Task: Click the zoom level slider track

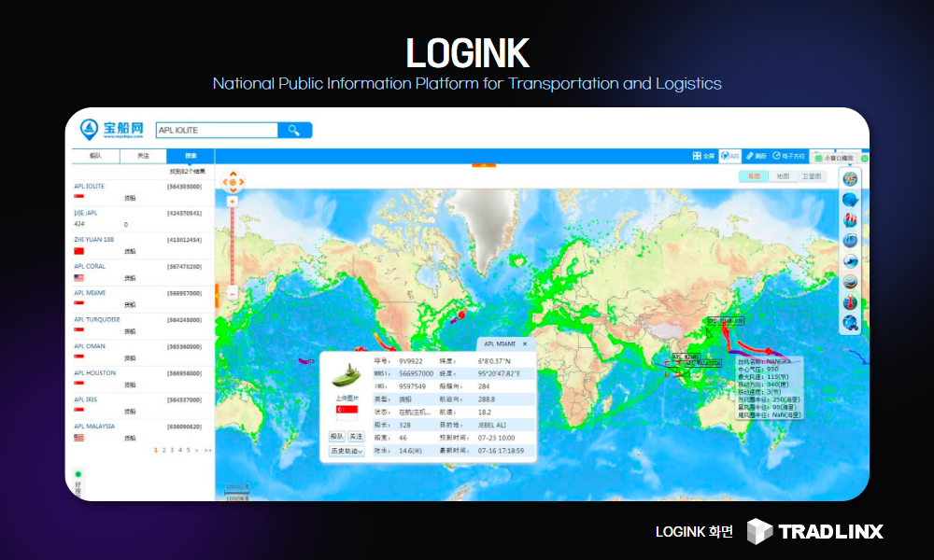Action: [233, 247]
